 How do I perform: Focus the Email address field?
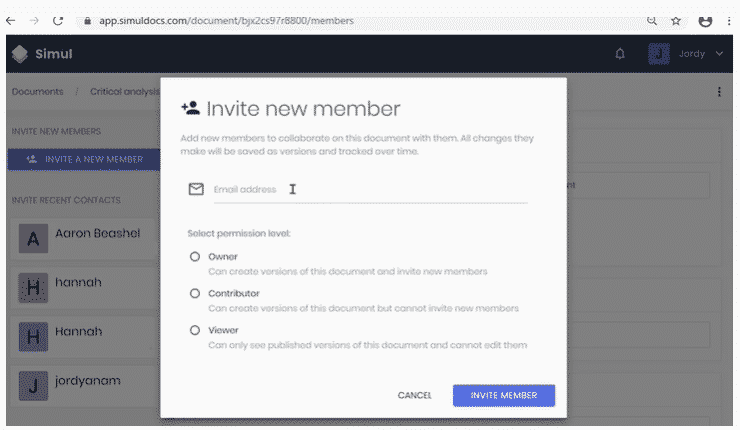click(x=370, y=190)
